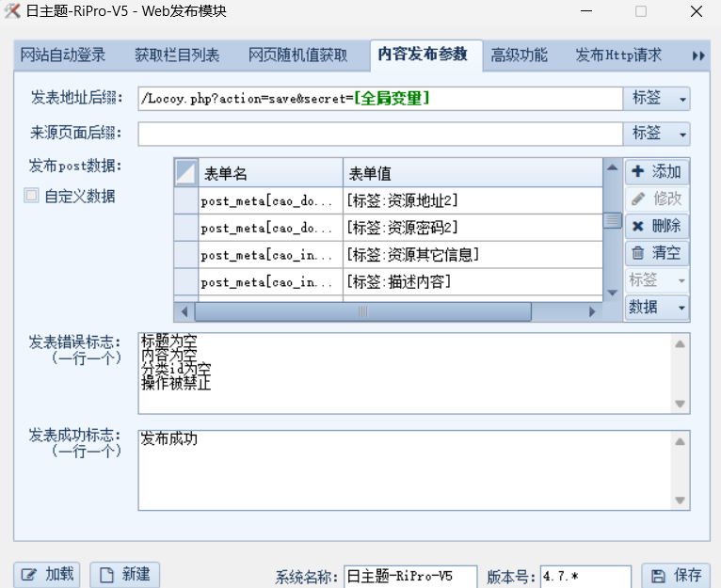Click the table select-all corner cell
The width and height of the screenshot is (721, 588).
tap(185, 173)
